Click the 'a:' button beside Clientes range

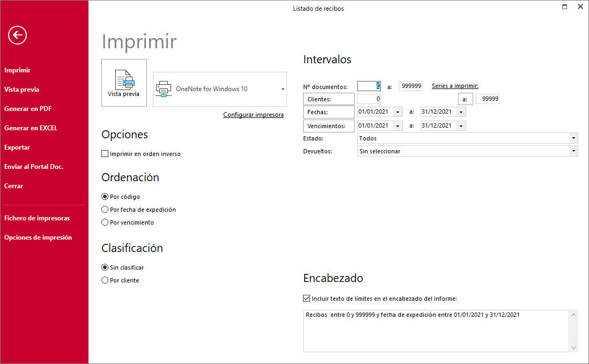pyautogui.click(x=466, y=99)
